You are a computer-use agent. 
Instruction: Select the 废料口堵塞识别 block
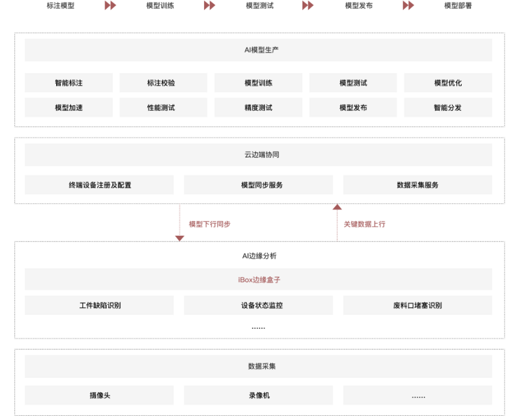pos(418,305)
